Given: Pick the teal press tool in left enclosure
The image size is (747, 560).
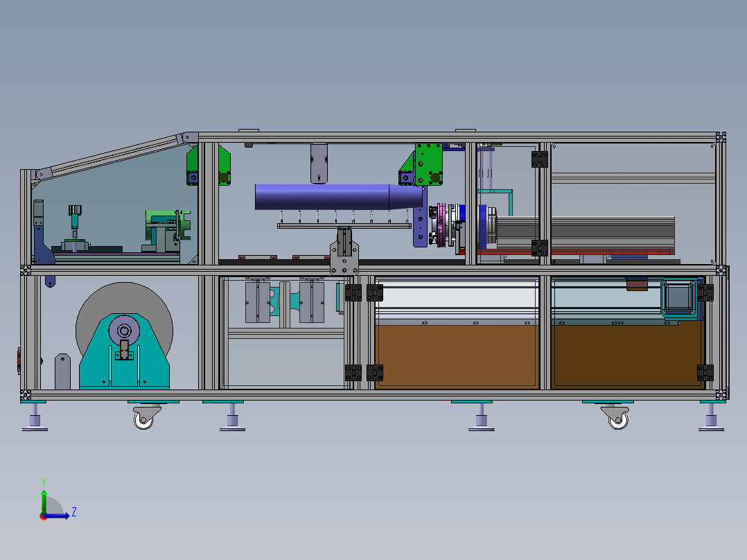Looking at the screenshot, I should 75,217.
